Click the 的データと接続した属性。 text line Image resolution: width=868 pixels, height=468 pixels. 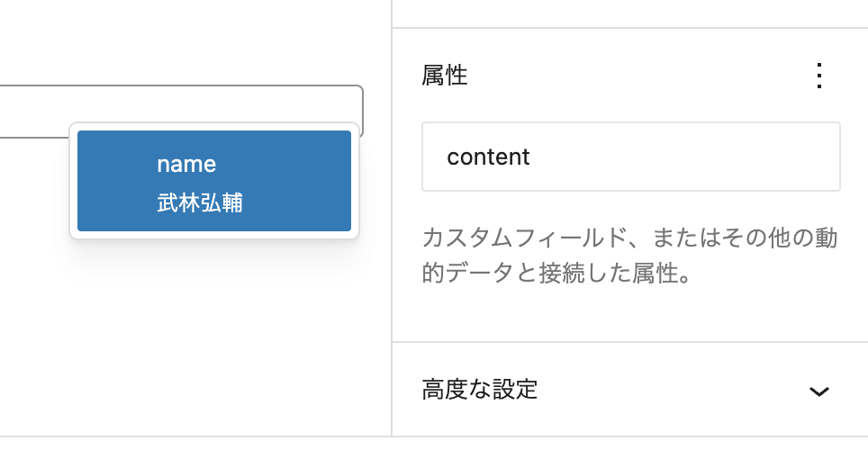point(556,274)
